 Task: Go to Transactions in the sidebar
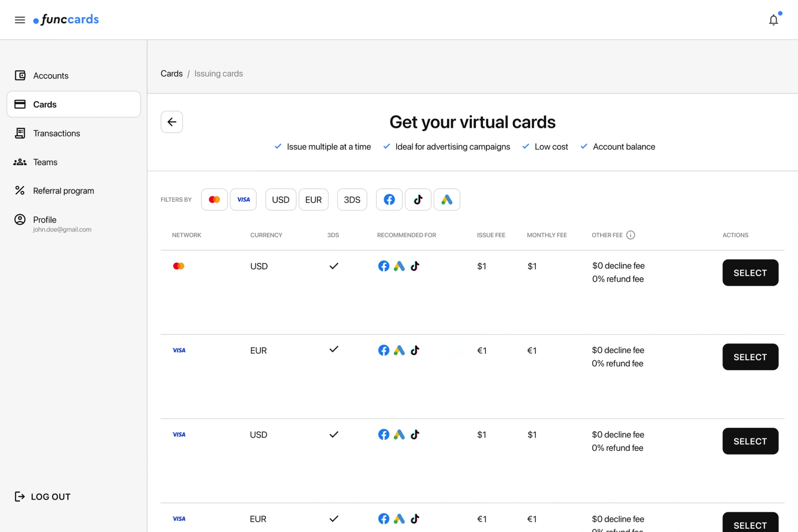(x=56, y=133)
